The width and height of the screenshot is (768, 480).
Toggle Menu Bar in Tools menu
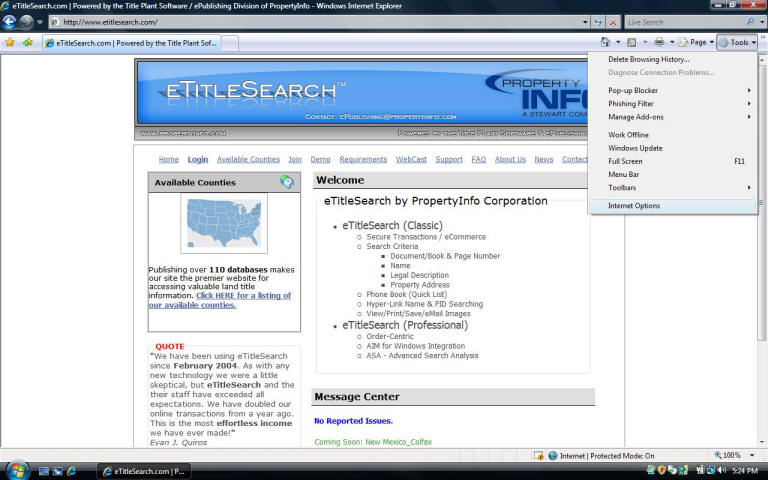(x=672, y=174)
